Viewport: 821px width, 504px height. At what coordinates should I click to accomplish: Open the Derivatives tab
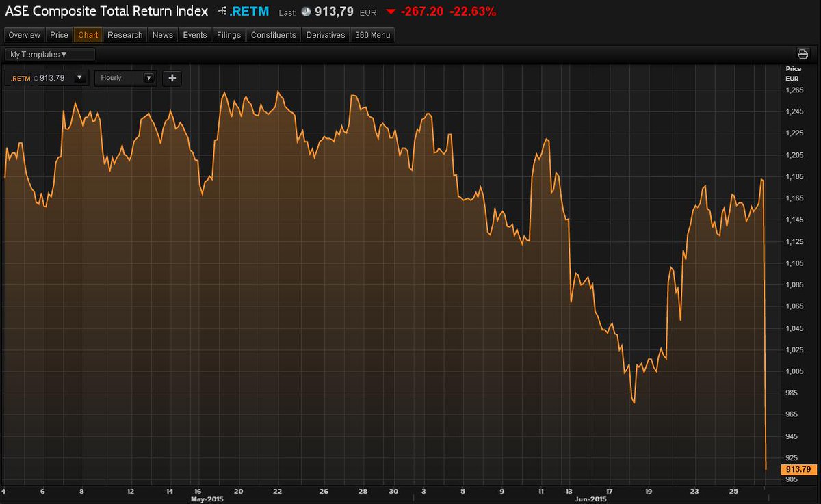click(326, 35)
